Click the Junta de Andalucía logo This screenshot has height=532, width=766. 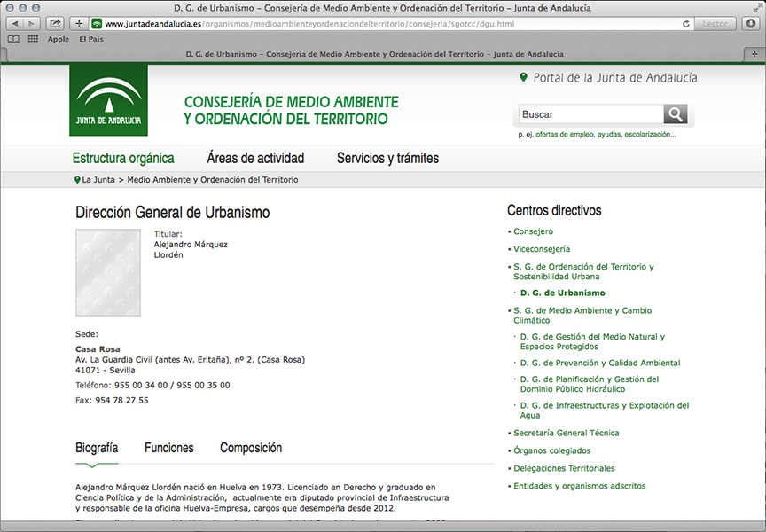pos(108,100)
